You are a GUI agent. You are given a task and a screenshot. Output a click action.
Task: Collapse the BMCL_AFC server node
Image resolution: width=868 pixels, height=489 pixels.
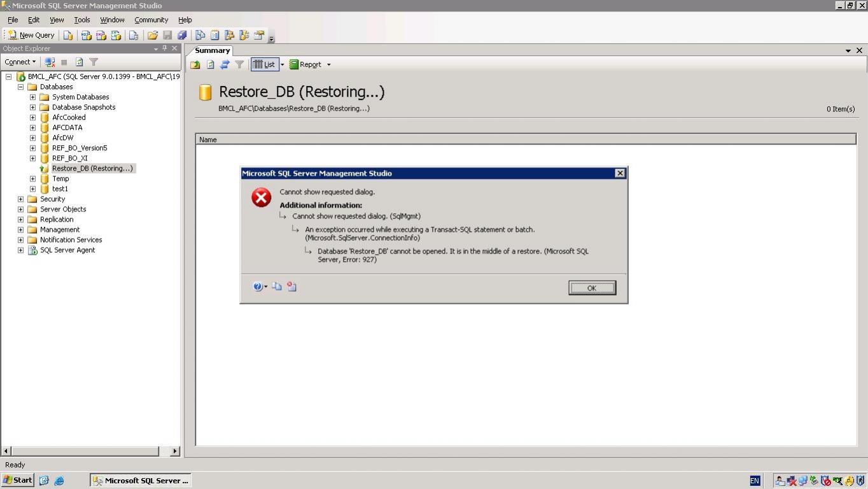pyautogui.click(x=8, y=76)
